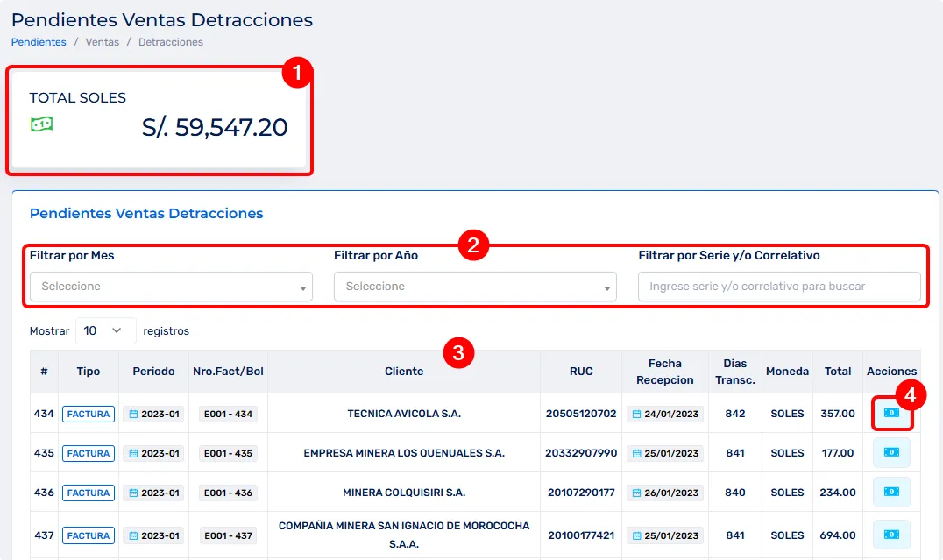The image size is (943, 560).
Task: Click payment action icon for invoice E001-437
Action: (891, 535)
